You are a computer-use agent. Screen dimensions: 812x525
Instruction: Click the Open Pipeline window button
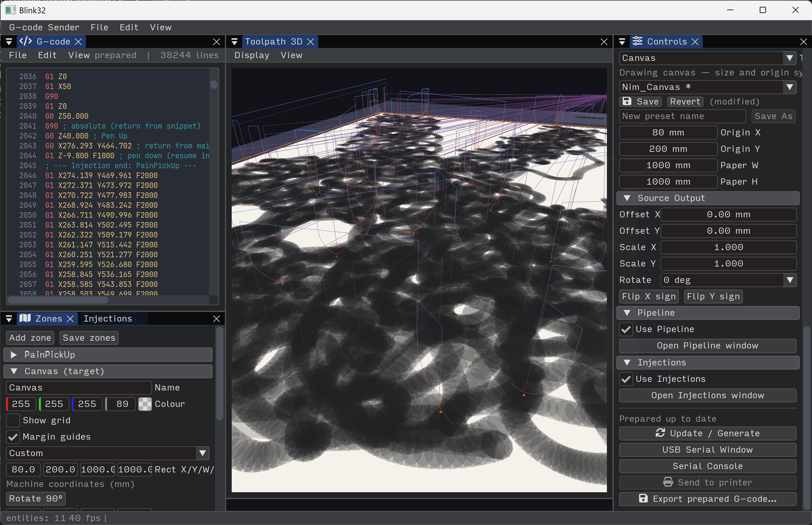pos(708,345)
